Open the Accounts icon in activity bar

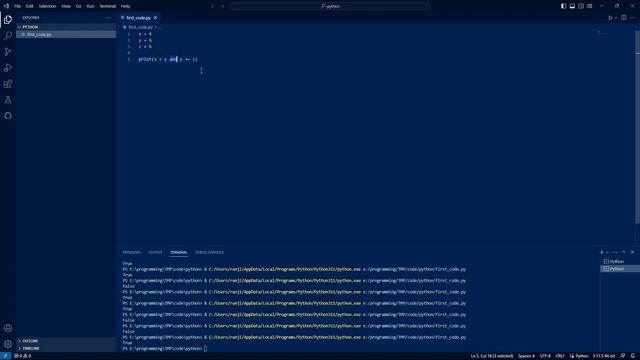click(x=8, y=328)
